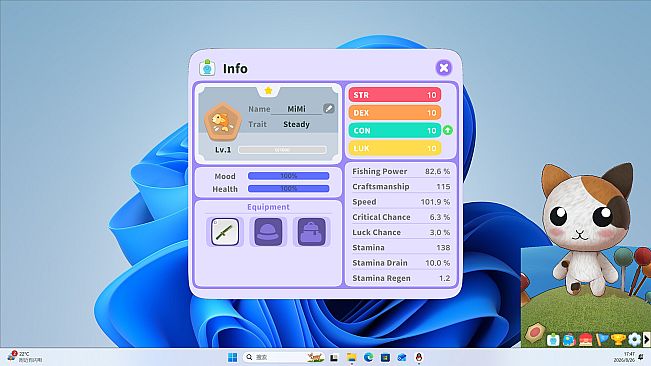The width and height of the screenshot is (651, 366).
Task: Click the Steady trait value
Action: (x=296, y=124)
